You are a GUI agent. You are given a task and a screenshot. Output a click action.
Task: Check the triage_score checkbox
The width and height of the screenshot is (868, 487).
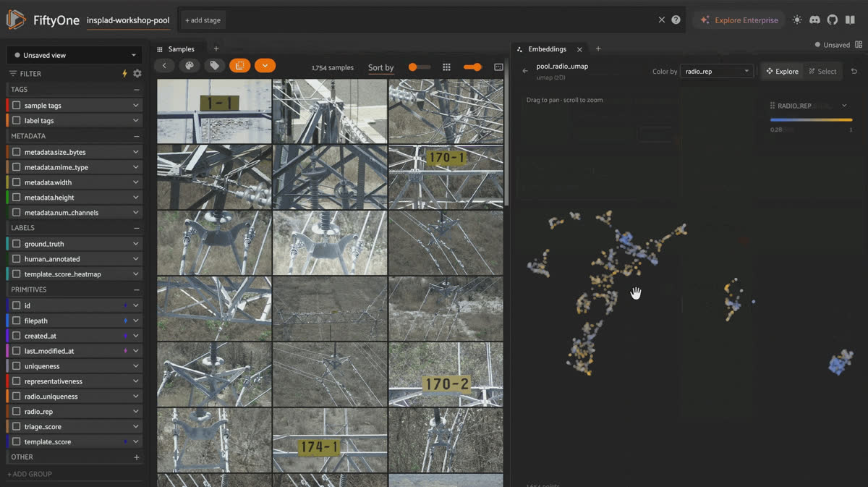17,427
